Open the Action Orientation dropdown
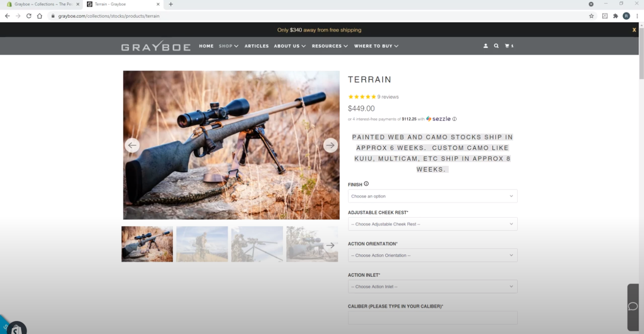 pyautogui.click(x=432, y=255)
